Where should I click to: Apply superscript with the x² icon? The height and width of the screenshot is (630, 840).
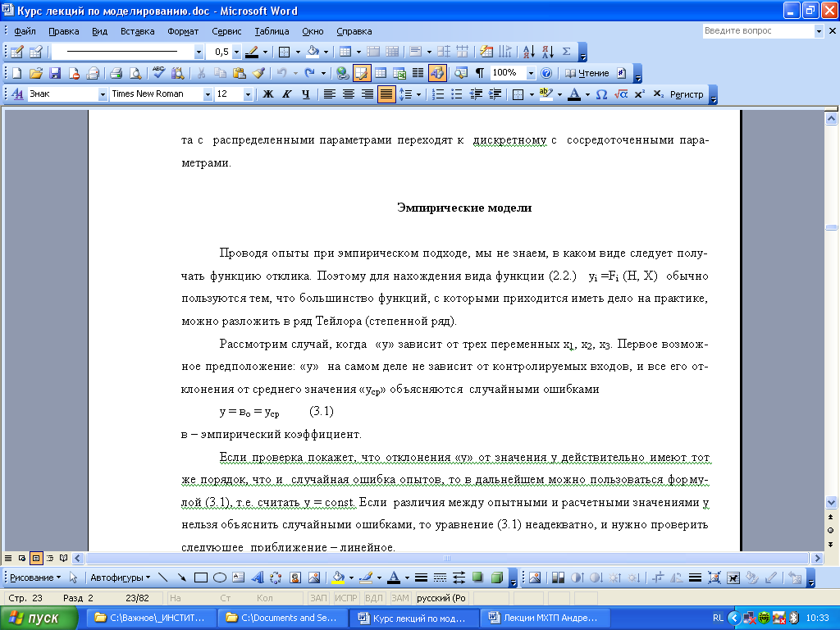coord(639,94)
